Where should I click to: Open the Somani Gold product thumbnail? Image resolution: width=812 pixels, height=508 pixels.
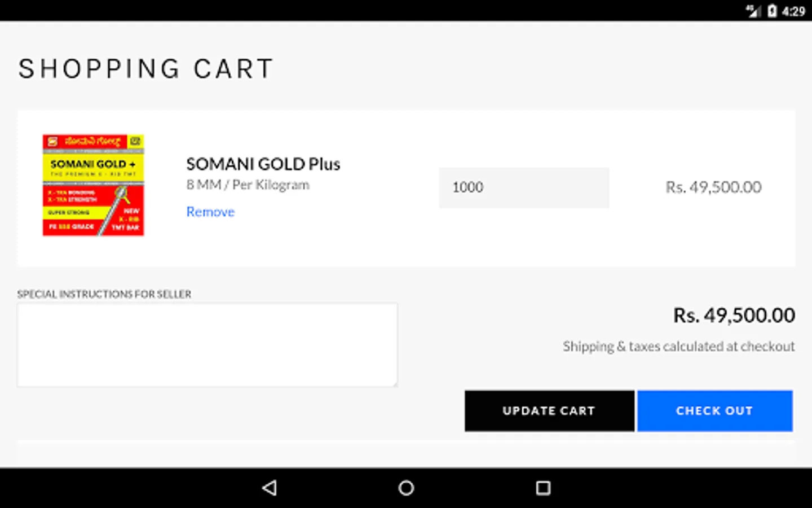[x=94, y=185]
